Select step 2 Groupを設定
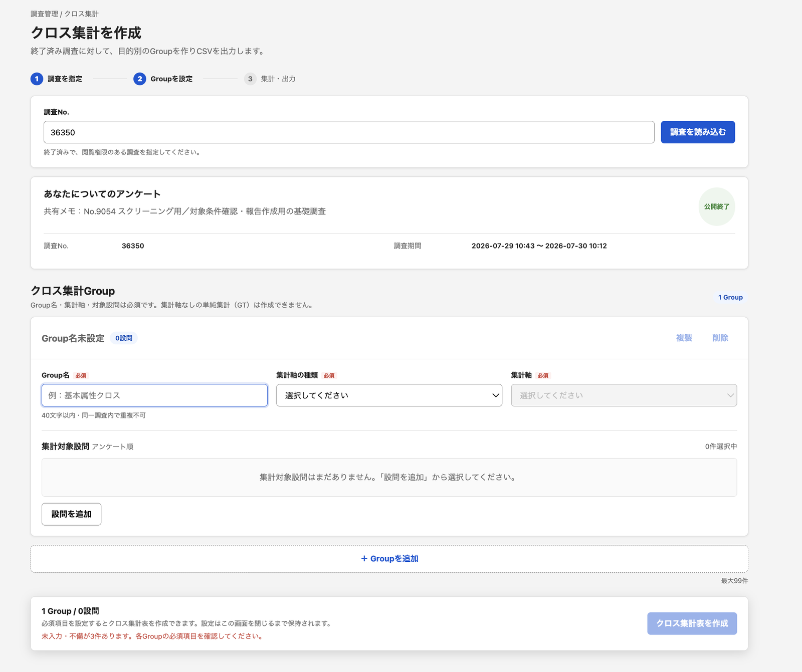802x672 pixels. [x=163, y=79]
